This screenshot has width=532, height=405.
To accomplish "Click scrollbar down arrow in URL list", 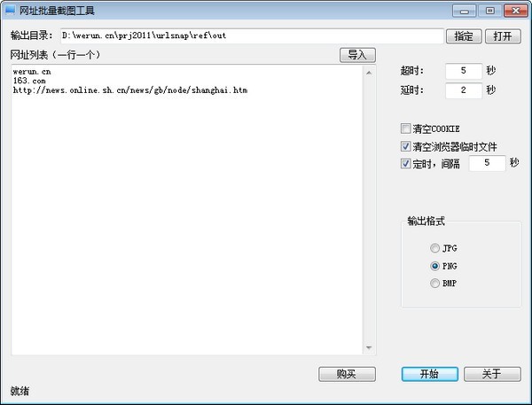I will pos(369,347).
